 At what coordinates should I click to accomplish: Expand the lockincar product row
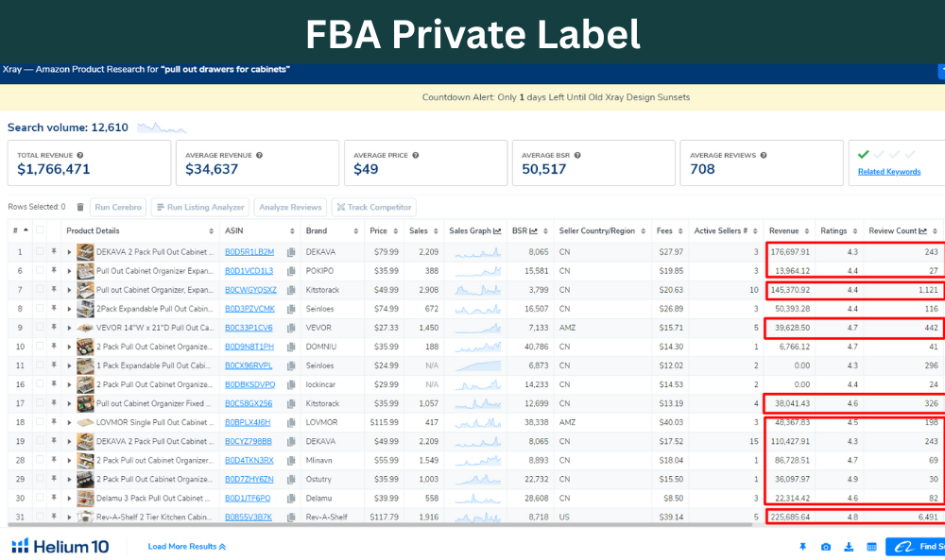pos(69,384)
